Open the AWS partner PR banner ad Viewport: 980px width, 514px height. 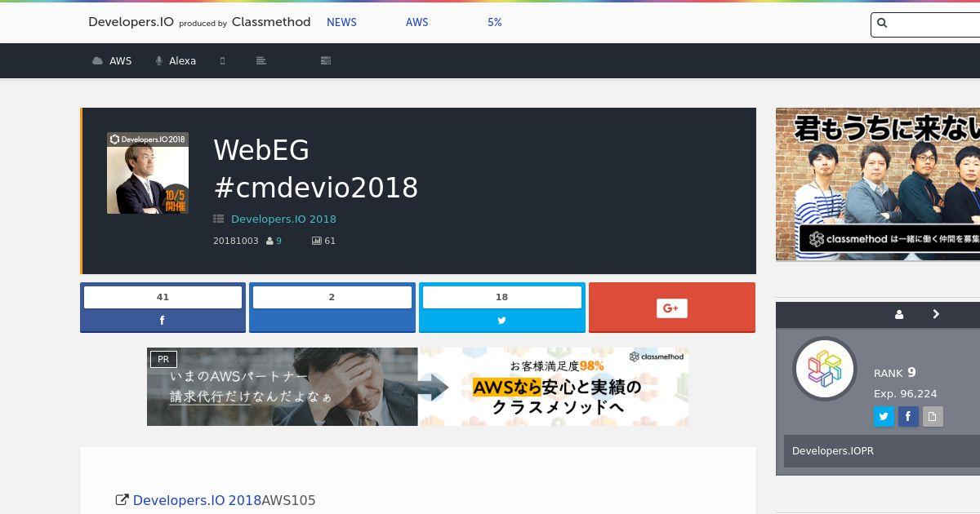click(x=417, y=387)
